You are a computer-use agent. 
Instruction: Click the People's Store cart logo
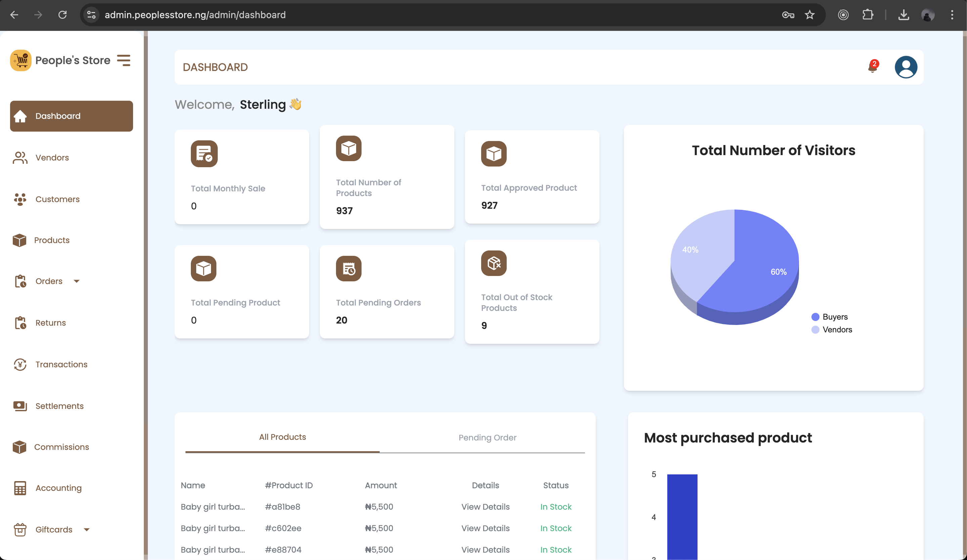click(x=21, y=60)
